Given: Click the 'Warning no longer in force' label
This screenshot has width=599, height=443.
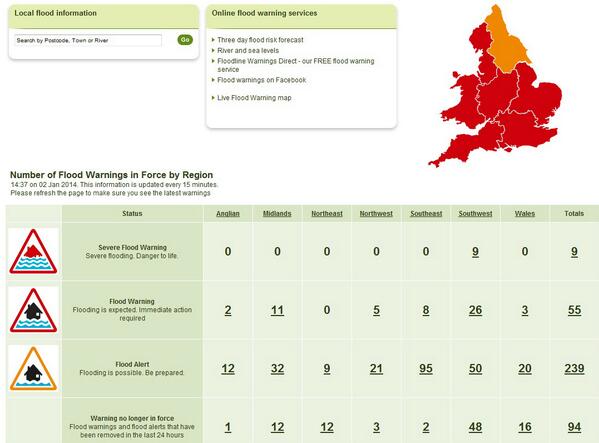Looking at the screenshot, I should (132, 418).
